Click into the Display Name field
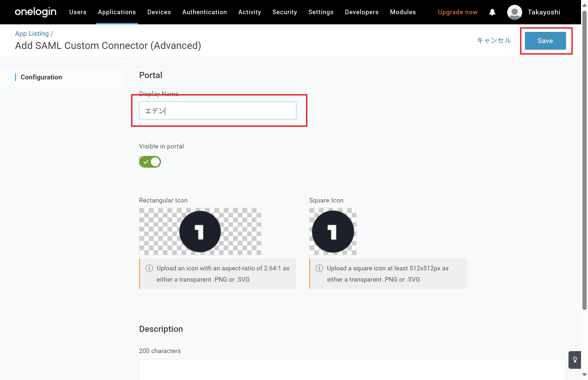 [217, 110]
